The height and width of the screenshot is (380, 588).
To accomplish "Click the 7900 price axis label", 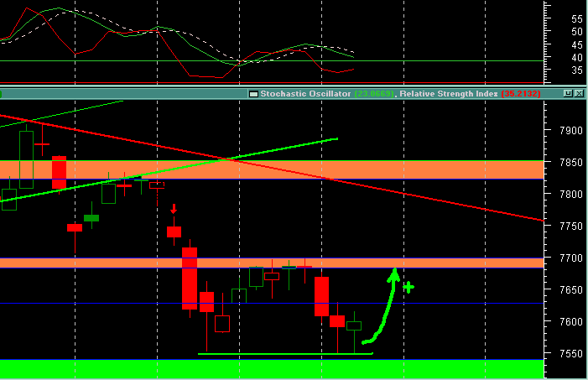I will [570, 131].
